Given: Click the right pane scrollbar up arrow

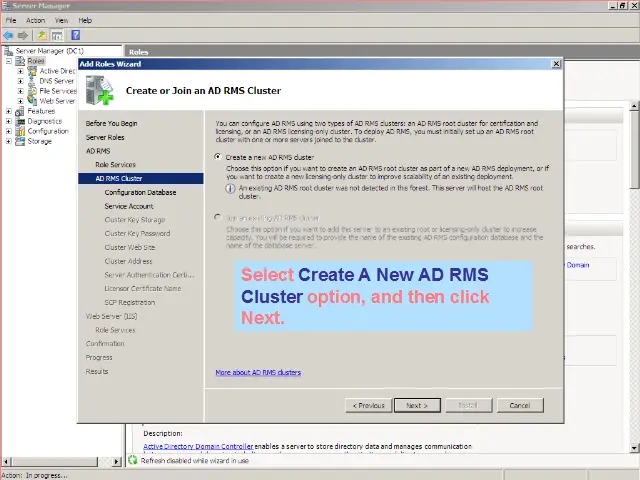Looking at the screenshot, I should click(634, 106).
